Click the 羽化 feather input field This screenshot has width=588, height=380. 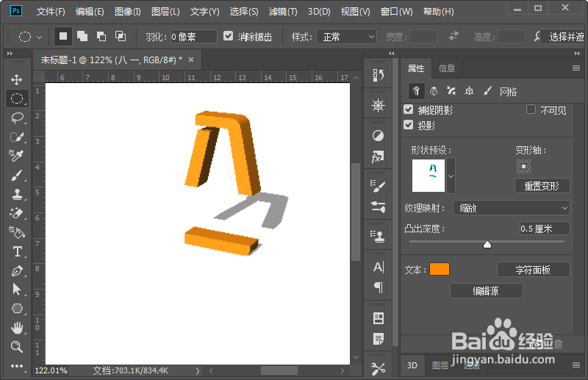click(194, 37)
